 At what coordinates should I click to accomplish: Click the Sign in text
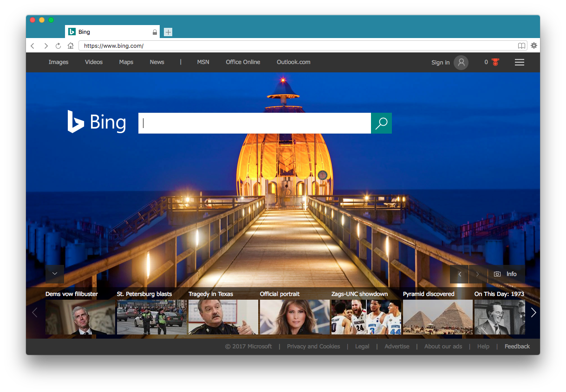coord(440,63)
